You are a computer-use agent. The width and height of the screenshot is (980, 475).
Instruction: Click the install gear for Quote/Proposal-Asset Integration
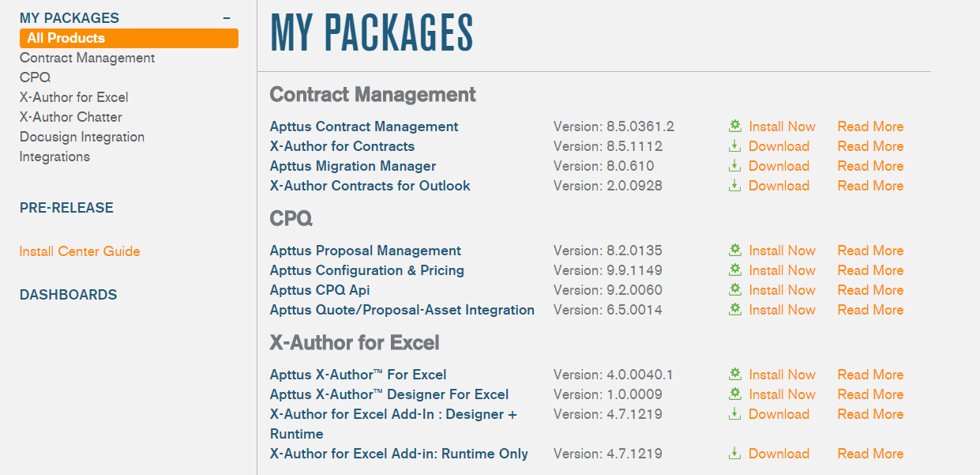[x=734, y=309]
